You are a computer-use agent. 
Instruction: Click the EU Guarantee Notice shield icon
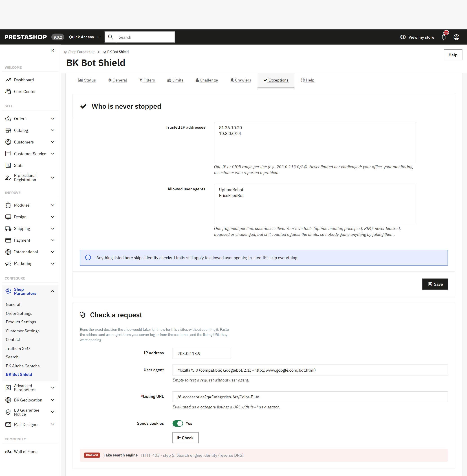(8, 412)
